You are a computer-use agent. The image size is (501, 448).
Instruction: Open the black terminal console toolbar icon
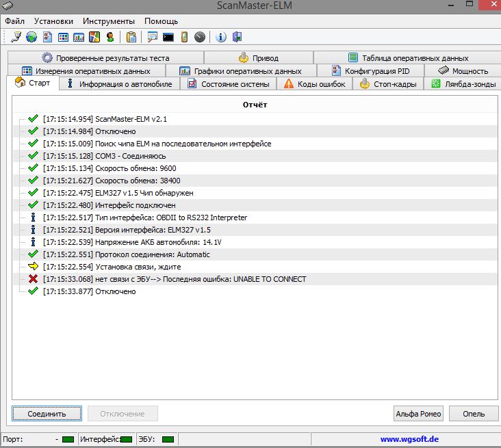(168, 38)
